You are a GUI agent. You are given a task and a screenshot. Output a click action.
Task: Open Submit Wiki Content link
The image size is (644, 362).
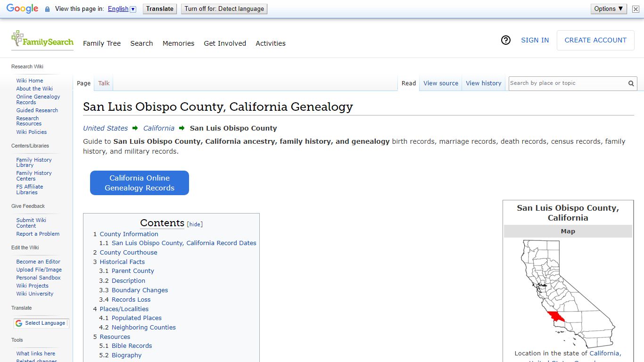tap(31, 223)
